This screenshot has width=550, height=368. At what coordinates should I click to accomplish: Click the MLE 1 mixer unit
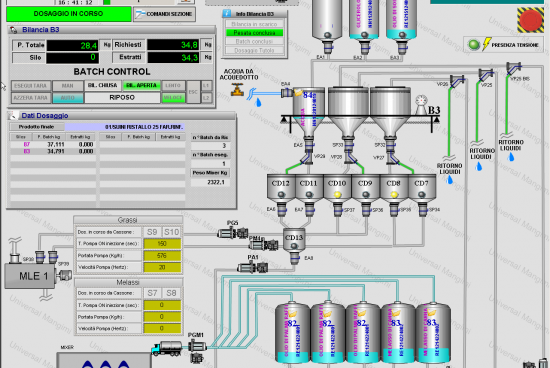click(30, 276)
